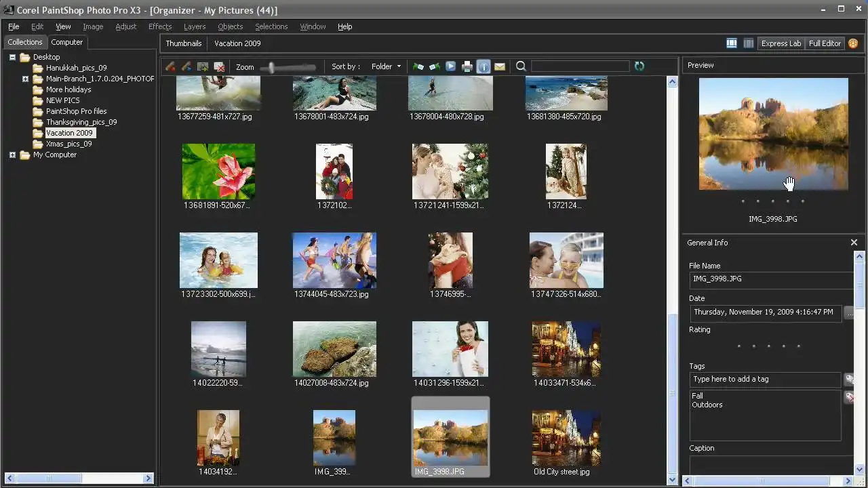Select the Old City street.jpg thumbnail

pos(566,437)
